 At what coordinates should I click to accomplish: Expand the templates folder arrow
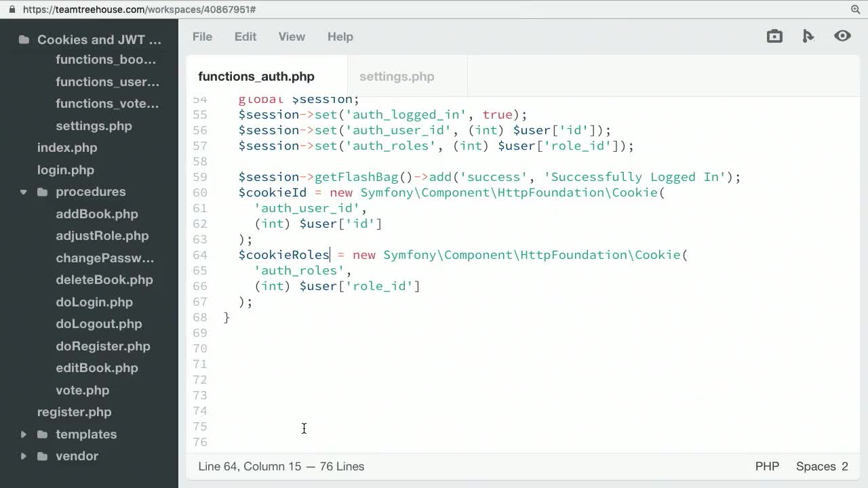(x=24, y=434)
